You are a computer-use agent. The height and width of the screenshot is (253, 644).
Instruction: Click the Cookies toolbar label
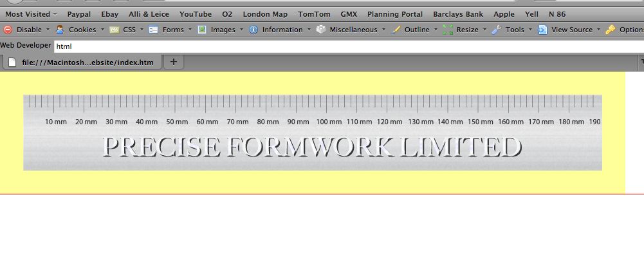82,30
